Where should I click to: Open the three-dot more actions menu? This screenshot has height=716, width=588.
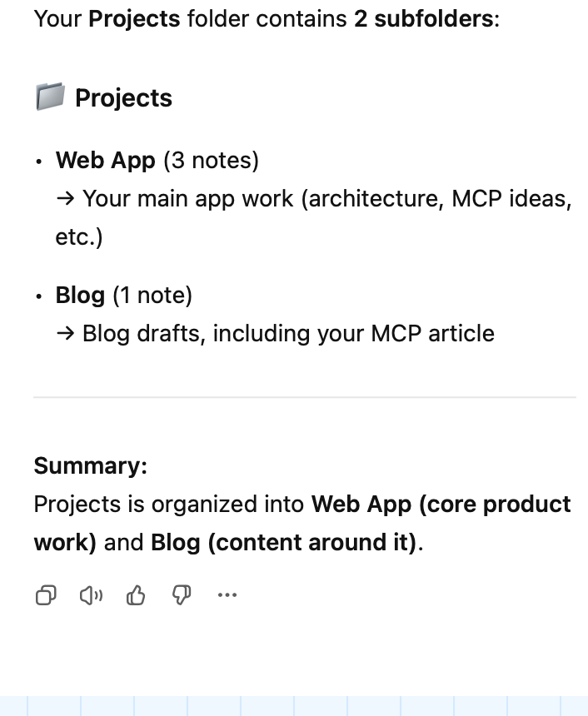(227, 595)
